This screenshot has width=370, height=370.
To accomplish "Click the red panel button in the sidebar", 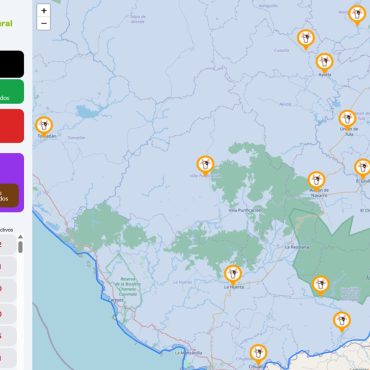I will click(x=12, y=126).
